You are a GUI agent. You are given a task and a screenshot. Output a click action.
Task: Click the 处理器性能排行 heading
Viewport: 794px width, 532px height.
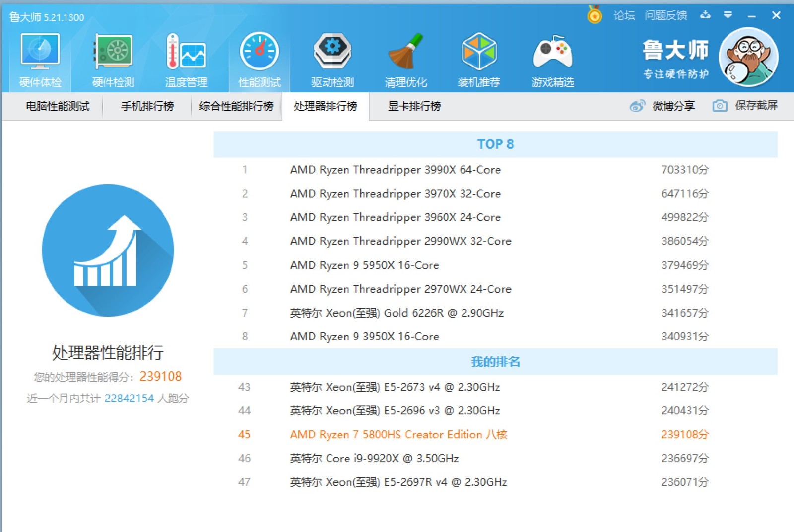pos(108,353)
